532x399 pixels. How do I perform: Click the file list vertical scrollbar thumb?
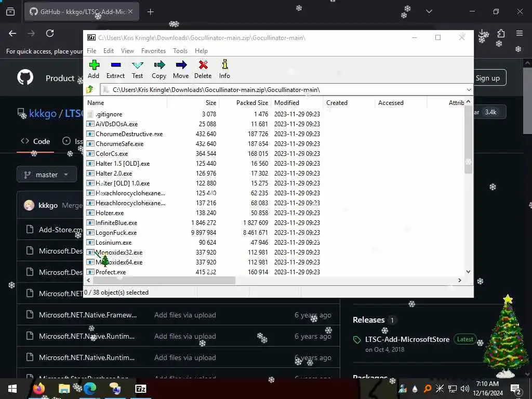(x=469, y=139)
